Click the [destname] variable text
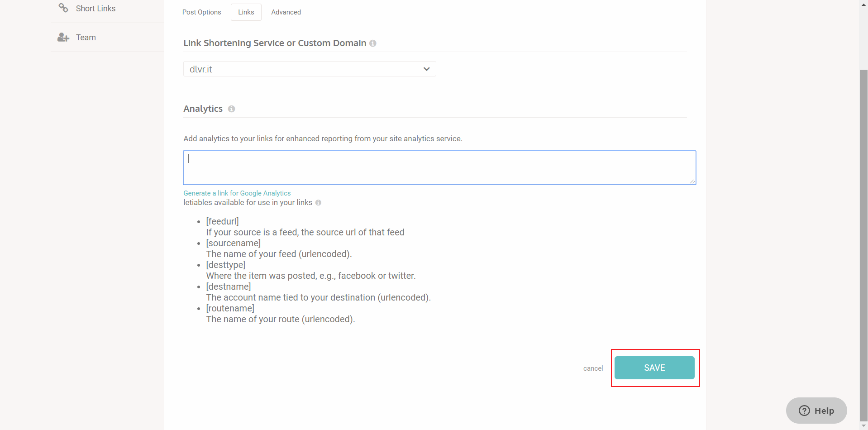Screen dimensions: 868x430 pyautogui.click(x=229, y=287)
